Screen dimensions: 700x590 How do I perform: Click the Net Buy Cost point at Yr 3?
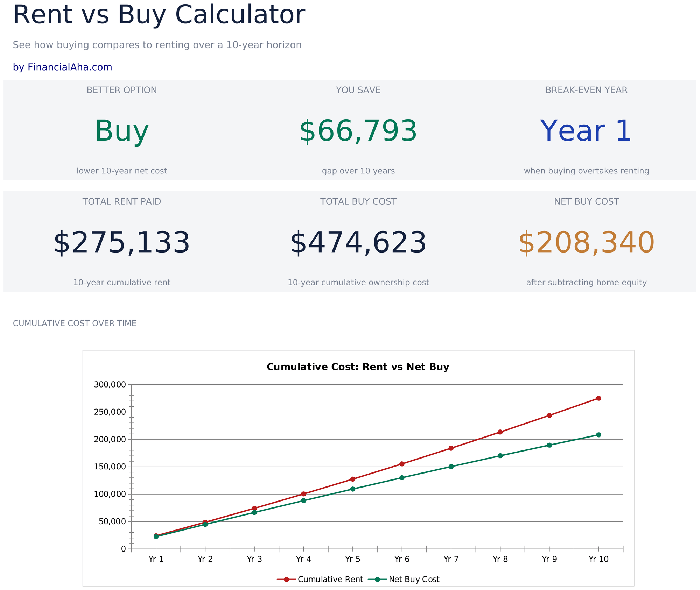coord(254,512)
